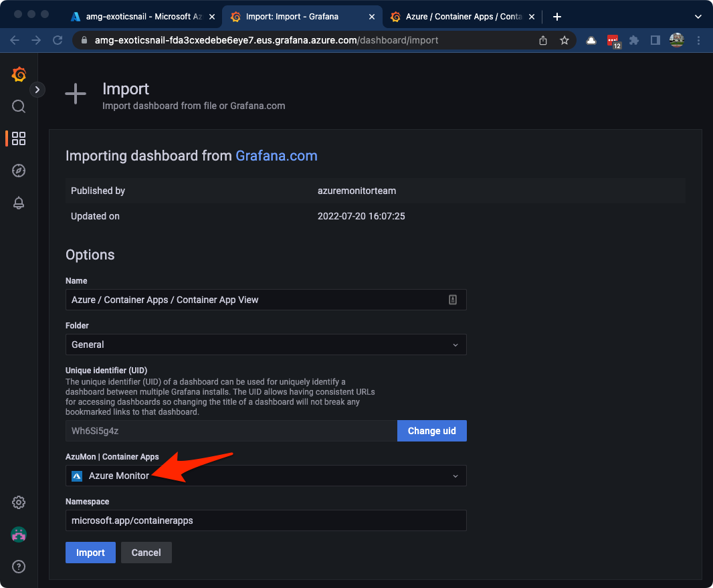Open the Folder dropdown showing General
Viewport: 713px width, 588px height.
266,345
